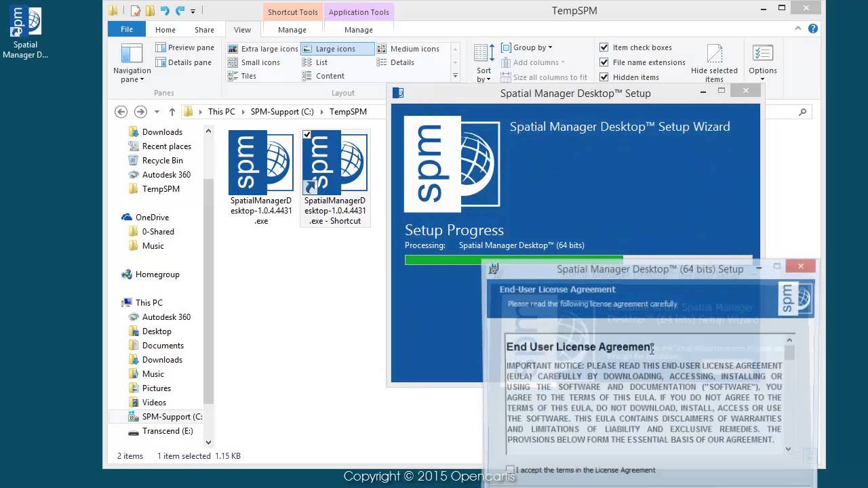
Task: Click This PC in address bar
Action: (222, 112)
